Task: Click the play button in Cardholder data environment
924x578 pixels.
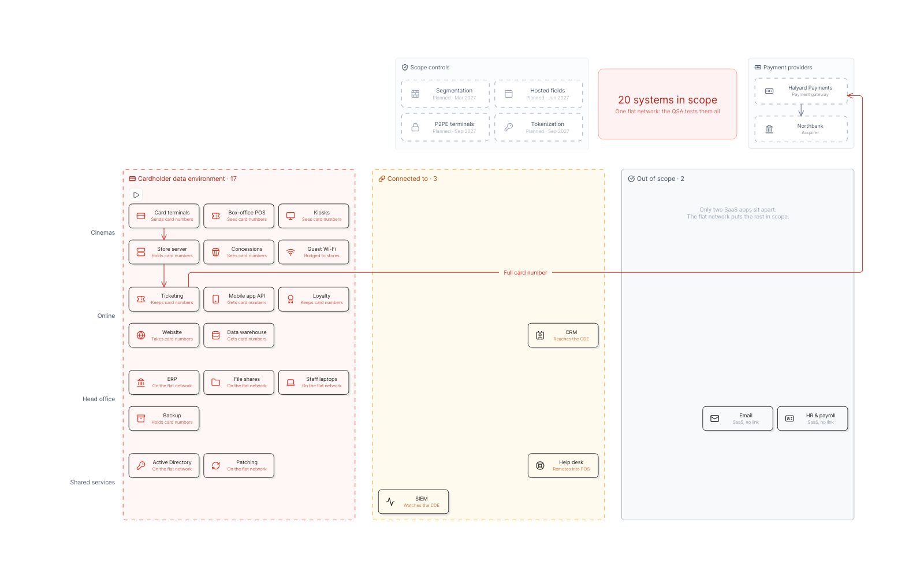Action: point(136,195)
